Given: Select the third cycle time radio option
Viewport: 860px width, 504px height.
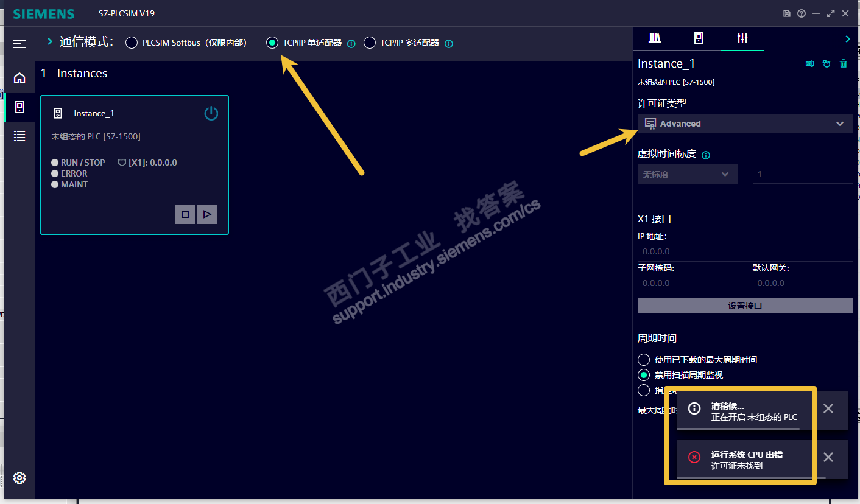Looking at the screenshot, I should click(x=644, y=390).
